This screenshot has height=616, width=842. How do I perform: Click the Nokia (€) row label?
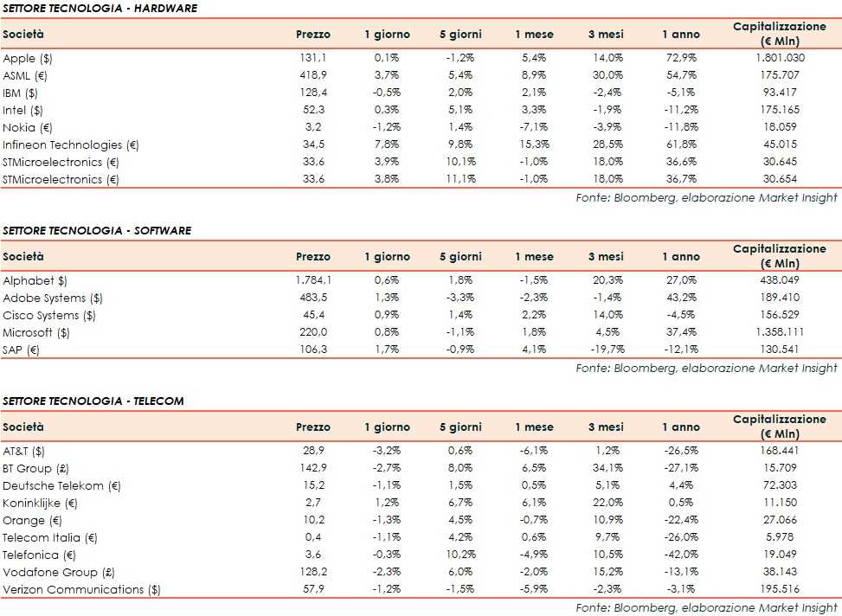pos(28,127)
